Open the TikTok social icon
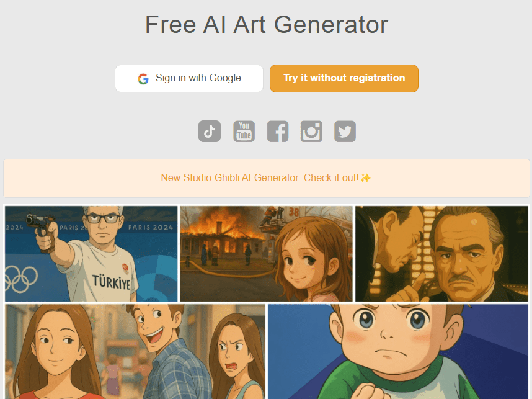 click(210, 132)
